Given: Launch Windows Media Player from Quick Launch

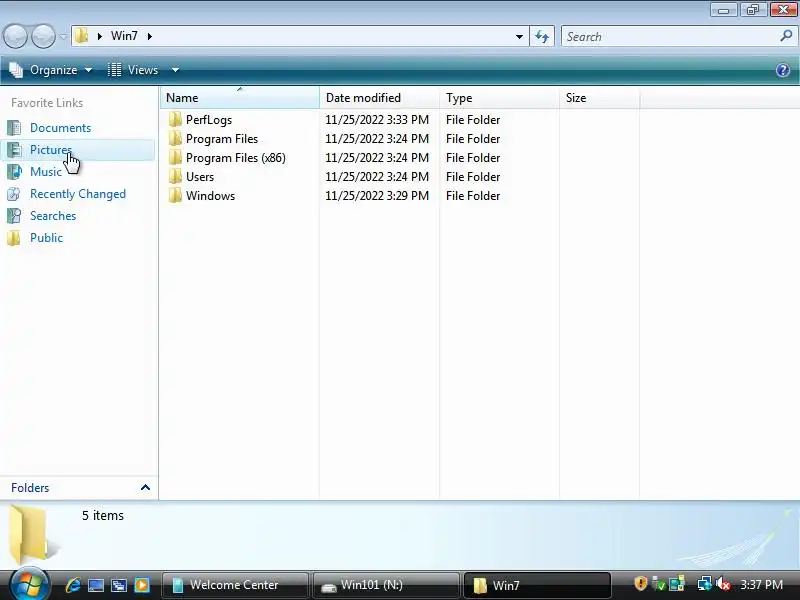Looking at the screenshot, I should [142, 585].
